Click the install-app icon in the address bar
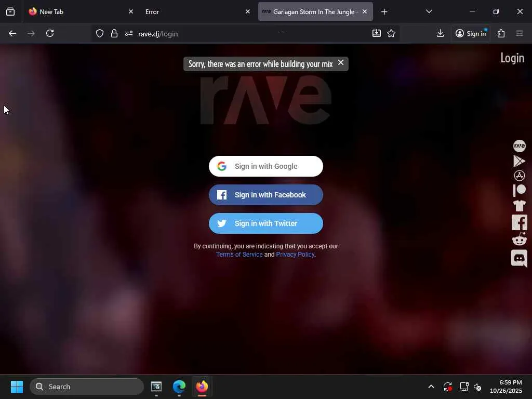532x399 pixels. click(x=377, y=33)
